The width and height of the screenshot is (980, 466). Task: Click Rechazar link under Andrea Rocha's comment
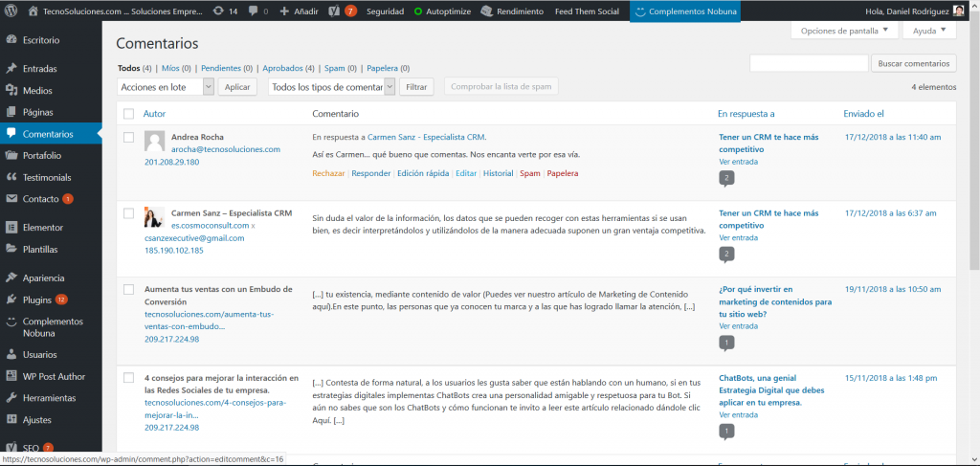pyautogui.click(x=328, y=173)
